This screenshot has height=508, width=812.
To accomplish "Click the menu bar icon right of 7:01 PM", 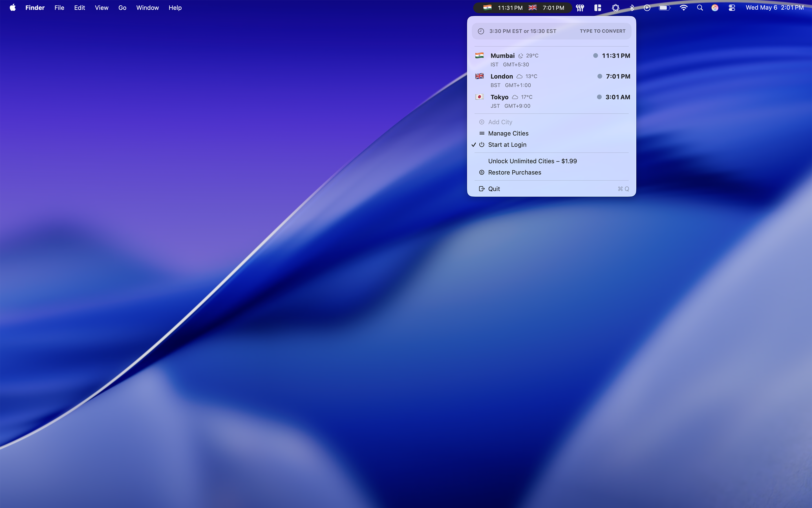I will pos(580,8).
